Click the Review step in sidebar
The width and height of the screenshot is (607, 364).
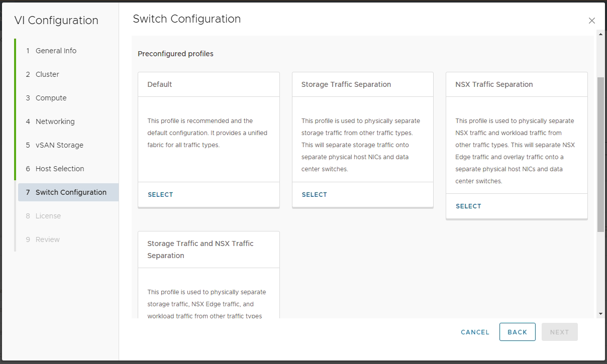click(47, 239)
